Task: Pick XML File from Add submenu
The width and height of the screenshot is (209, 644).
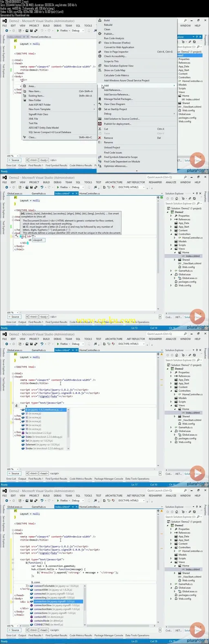Action: click(33, 119)
